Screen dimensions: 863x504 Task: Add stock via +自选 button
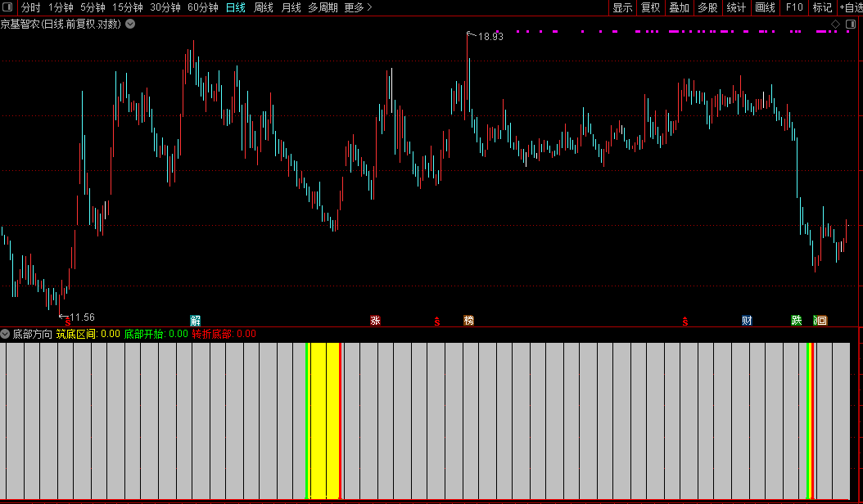tap(851, 7)
